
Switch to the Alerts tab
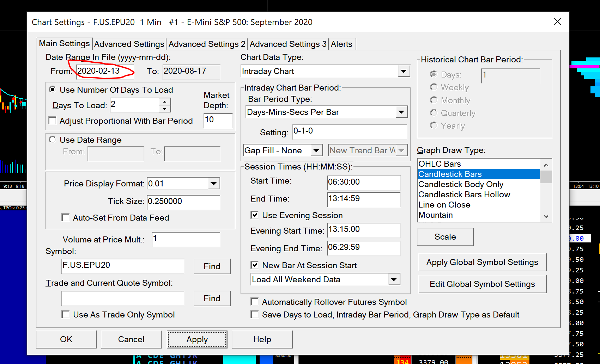pos(341,44)
